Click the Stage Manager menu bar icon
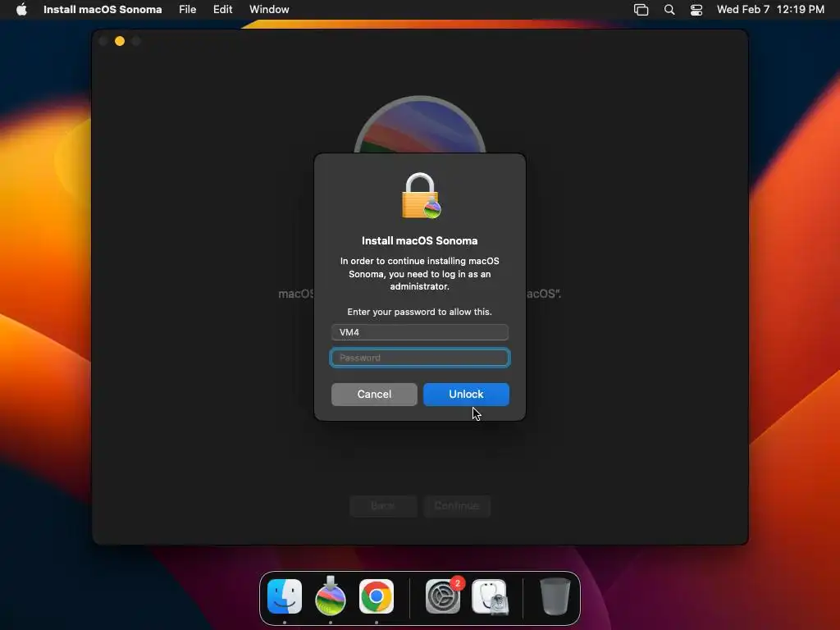Viewport: 840px width, 630px height. tap(641, 9)
